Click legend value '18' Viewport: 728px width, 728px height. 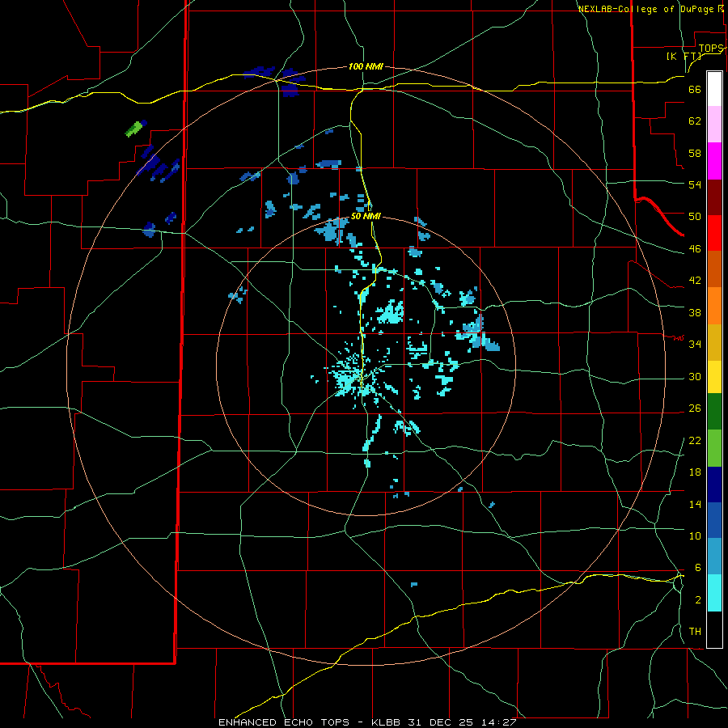point(695,472)
